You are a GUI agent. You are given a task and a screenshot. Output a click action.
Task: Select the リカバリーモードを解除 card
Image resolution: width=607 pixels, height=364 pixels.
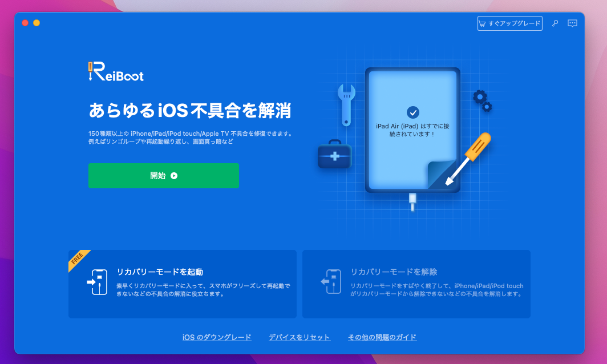(x=416, y=284)
